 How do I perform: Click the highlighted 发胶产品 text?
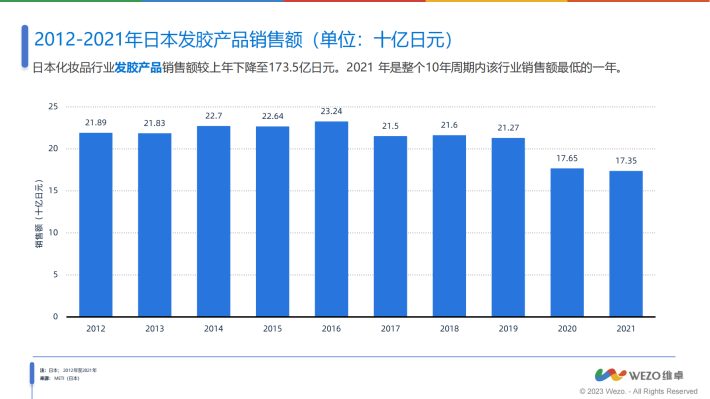pyautogui.click(x=138, y=68)
